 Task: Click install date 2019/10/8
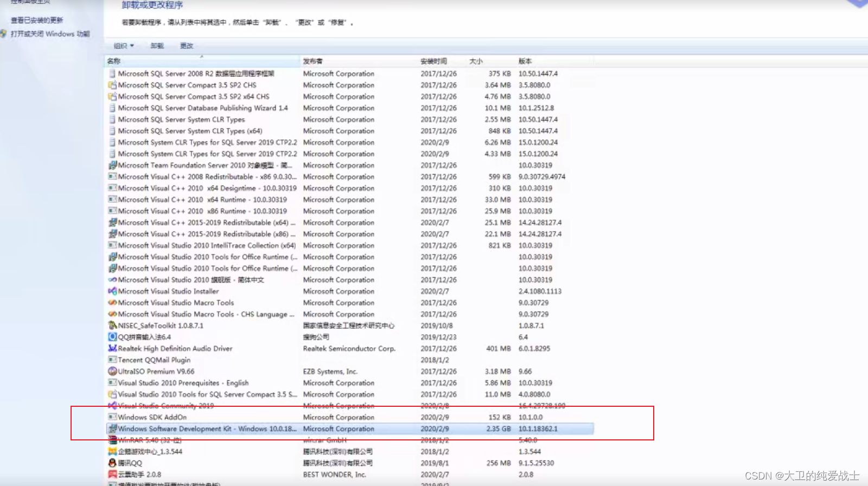tap(436, 326)
